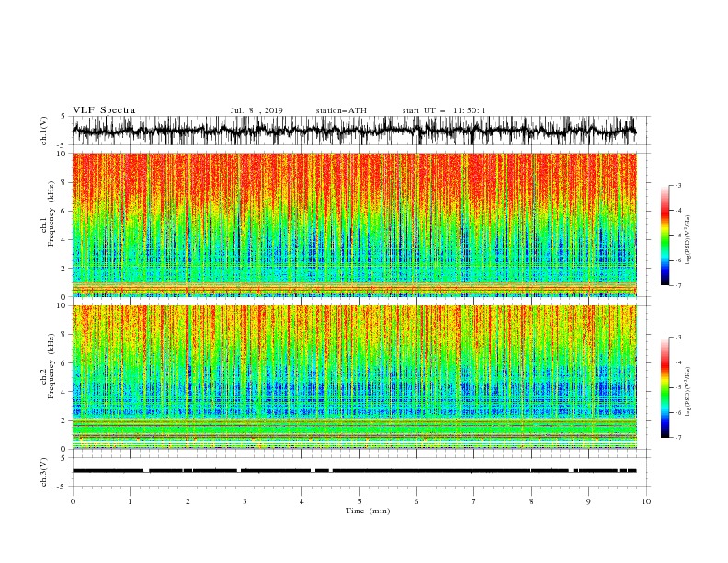Click the "5" tick on the time axis
Image resolution: width=728 pixels, height=563 pixels.
pos(359,501)
